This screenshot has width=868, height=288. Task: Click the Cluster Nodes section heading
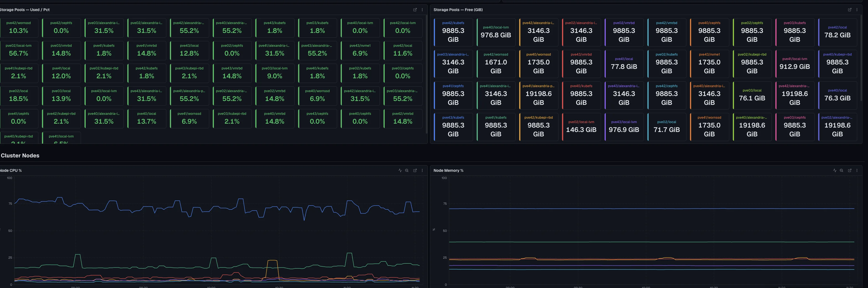pos(20,155)
